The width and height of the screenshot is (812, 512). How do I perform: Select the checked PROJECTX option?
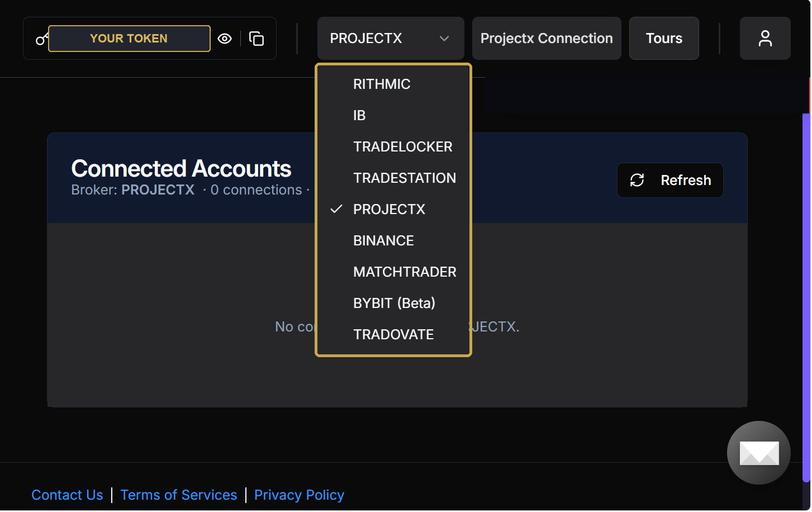[393, 209]
